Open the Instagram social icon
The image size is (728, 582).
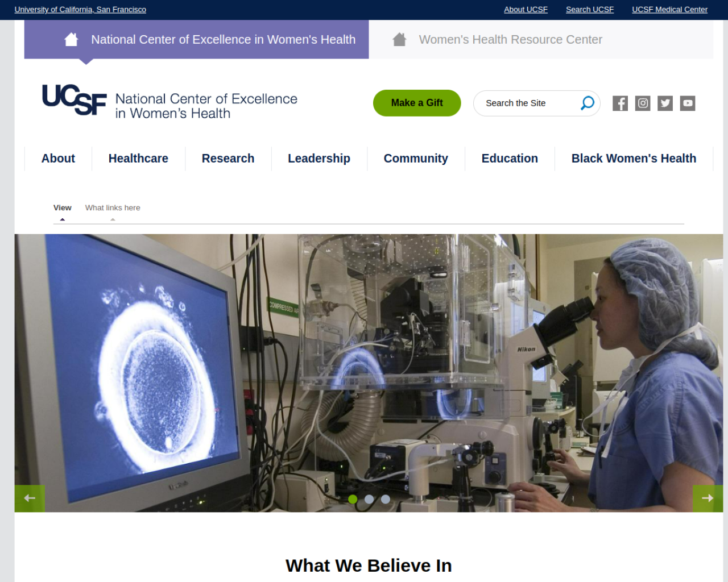[x=643, y=103]
